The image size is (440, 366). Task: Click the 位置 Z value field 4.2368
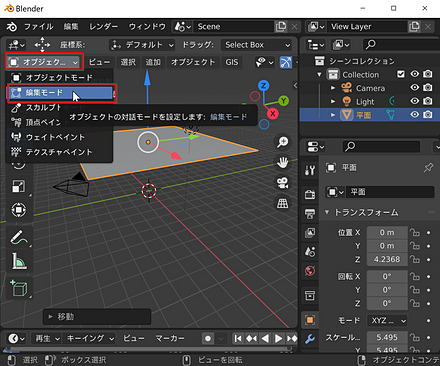[x=387, y=259]
